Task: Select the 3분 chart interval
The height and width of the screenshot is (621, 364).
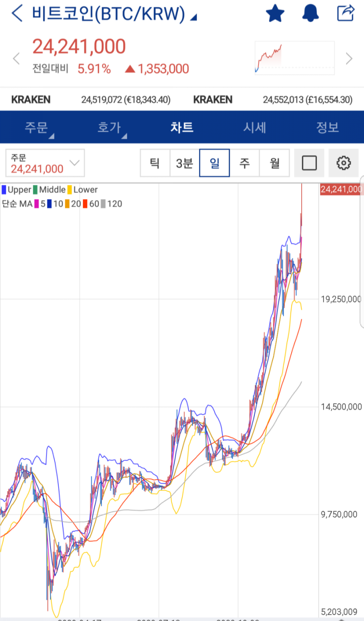Action: coord(184,163)
